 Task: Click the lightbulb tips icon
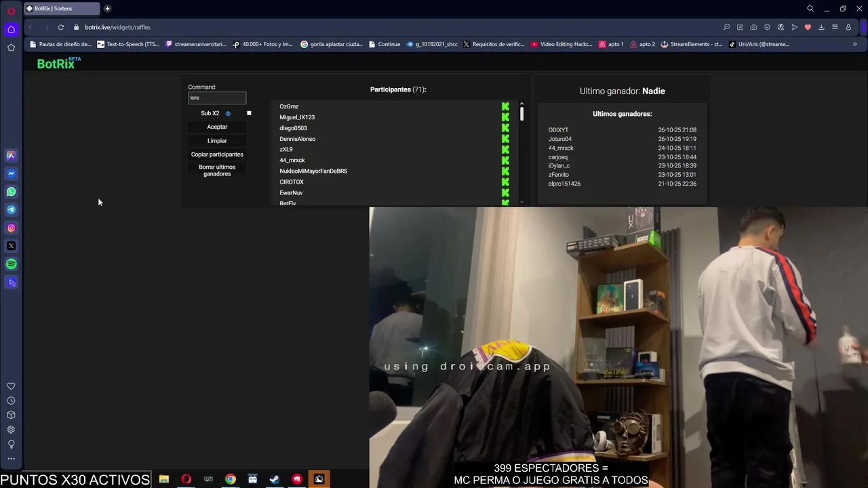[x=11, y=445]
